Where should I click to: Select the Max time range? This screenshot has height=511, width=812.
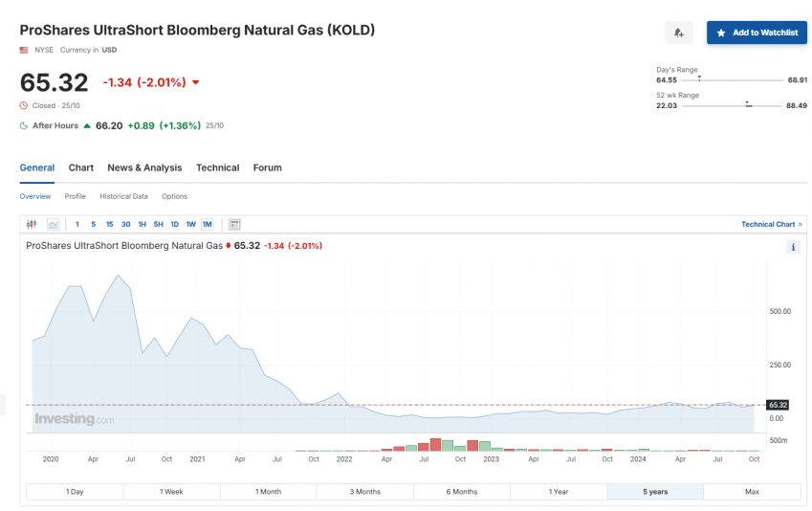click(752, 492)
